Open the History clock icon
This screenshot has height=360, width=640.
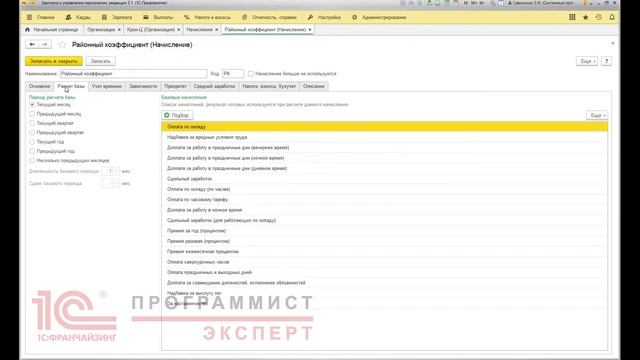click(599, 17)
